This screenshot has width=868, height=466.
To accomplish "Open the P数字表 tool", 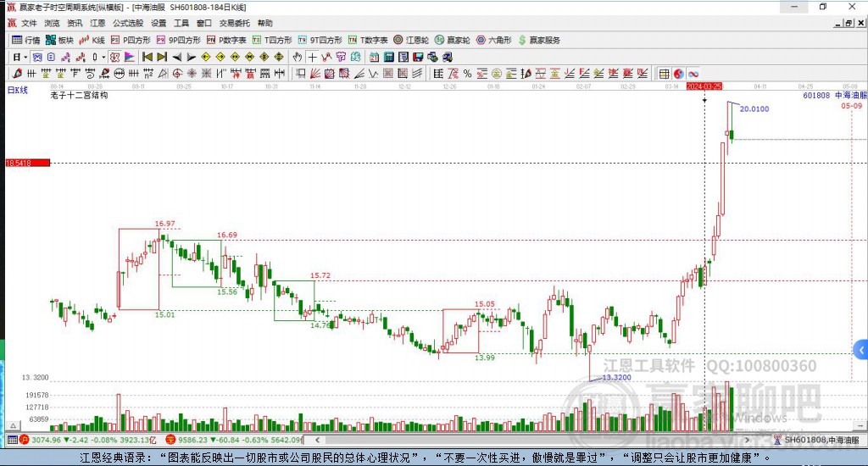I will click(226, 40).
